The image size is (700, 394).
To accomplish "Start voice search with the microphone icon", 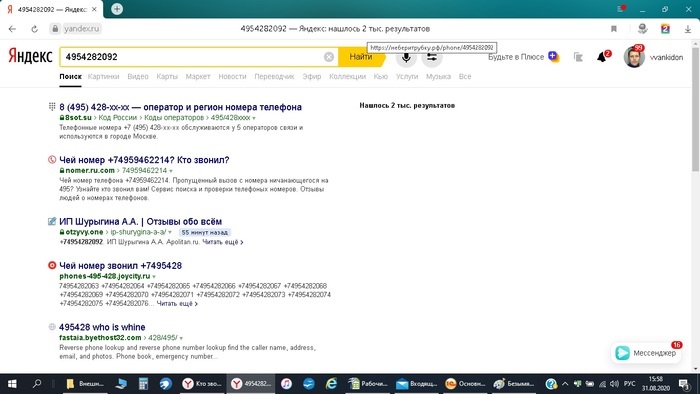I will [406, 57].
